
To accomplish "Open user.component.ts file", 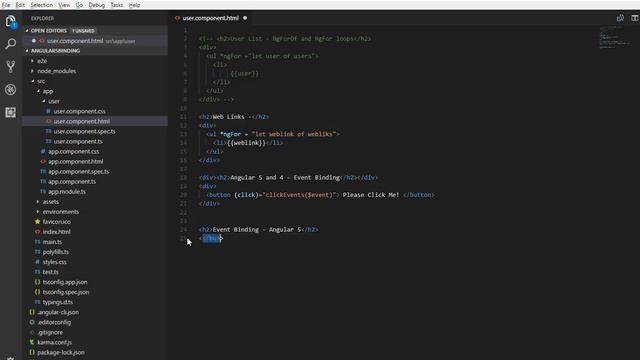I will coord(78,141).
